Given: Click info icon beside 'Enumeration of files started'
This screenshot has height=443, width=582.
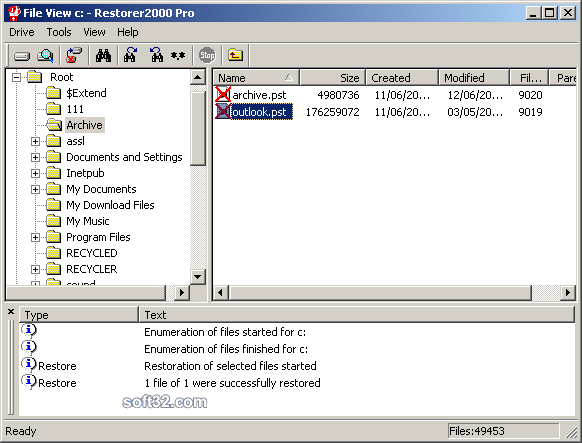Looking at the screenshot, I should pyautogui.click(x=29, y=329).
